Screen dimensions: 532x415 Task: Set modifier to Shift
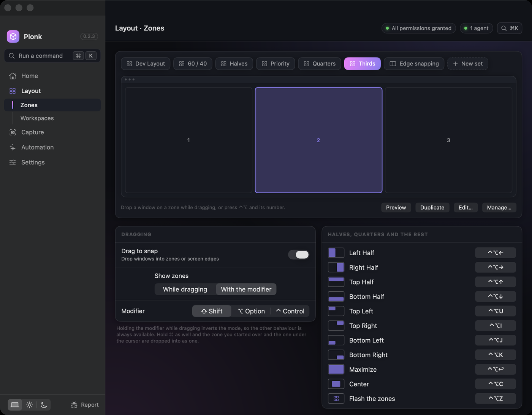[x=212, y=311]
